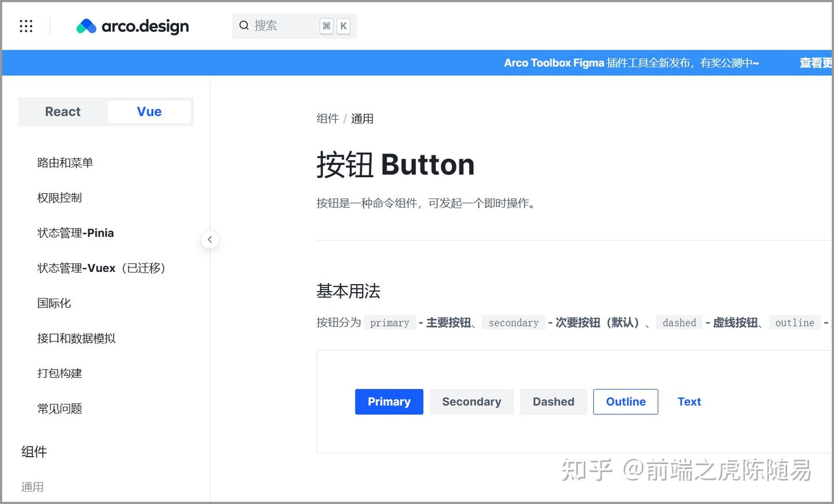
Task: Expand the 组件 section in the sidebar
Action: pyautogui.click(x=34, y=452)
